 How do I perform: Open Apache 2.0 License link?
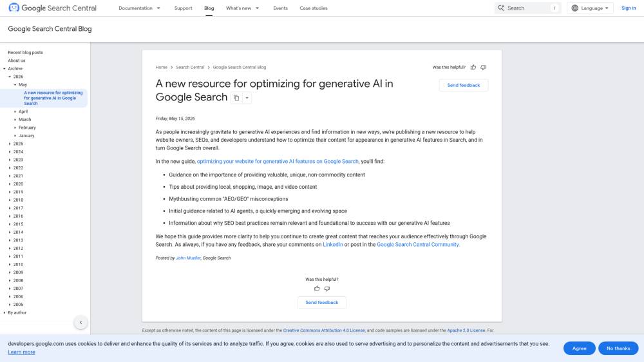(x=466, y=330)
